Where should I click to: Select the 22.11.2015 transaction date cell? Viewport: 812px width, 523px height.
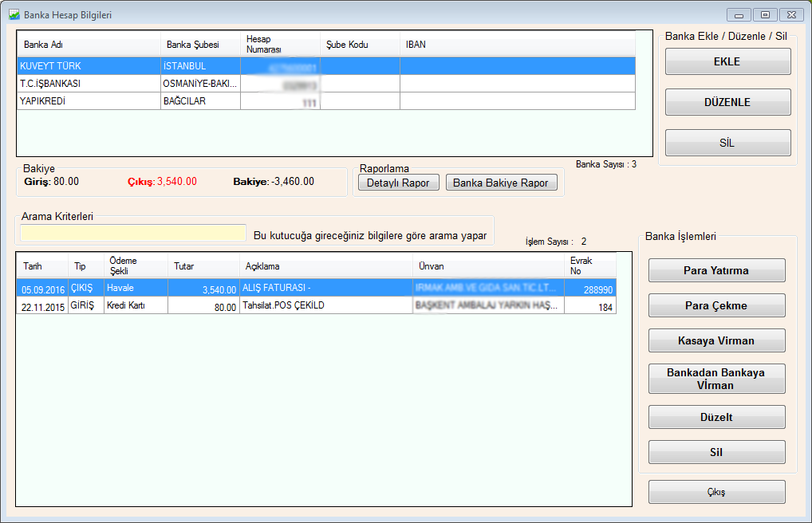click(42, 305)
